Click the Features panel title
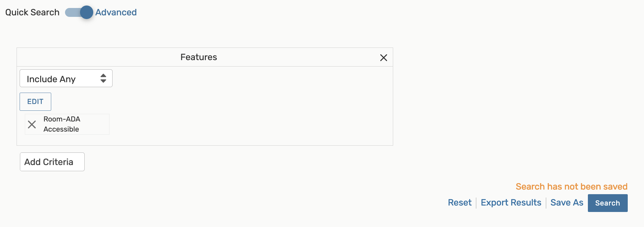 pyautogui.click(x=199, y=57)
